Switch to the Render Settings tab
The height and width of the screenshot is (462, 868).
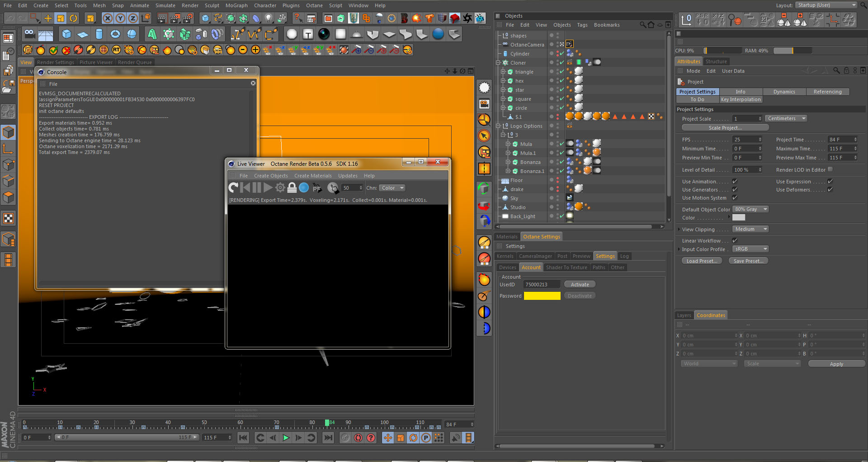(x=56, y=62)
